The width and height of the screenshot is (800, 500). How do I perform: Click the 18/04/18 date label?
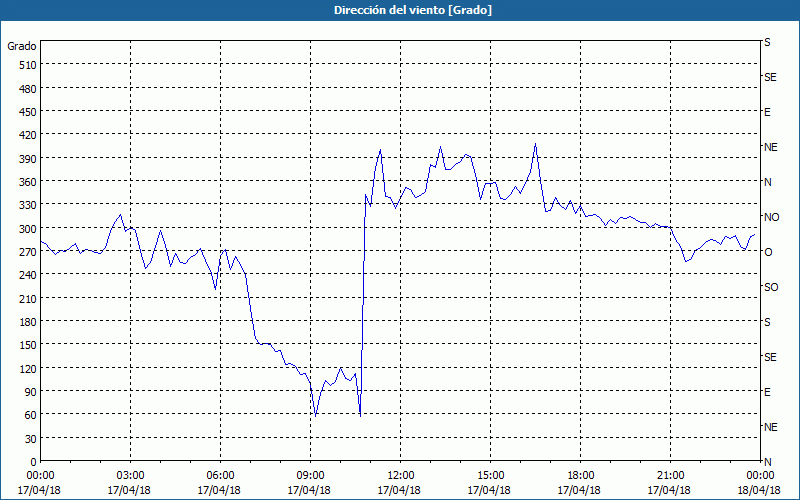[x=759, y=490]
